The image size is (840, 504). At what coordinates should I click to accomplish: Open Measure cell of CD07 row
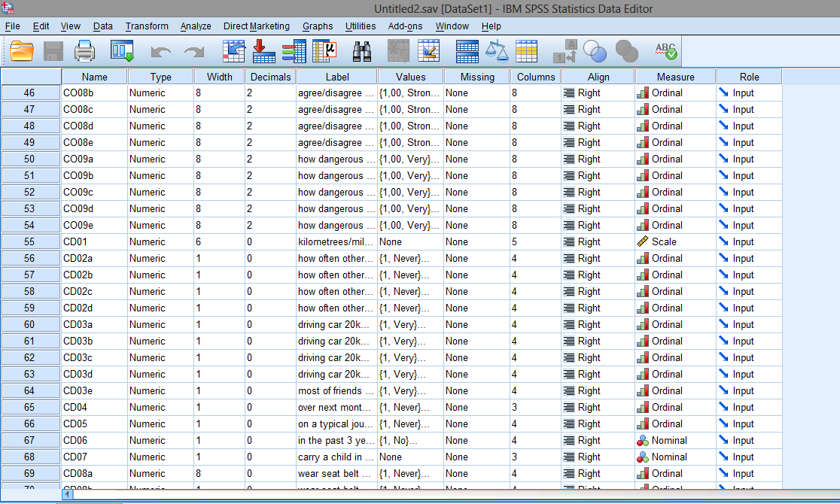tap(675, 457)
